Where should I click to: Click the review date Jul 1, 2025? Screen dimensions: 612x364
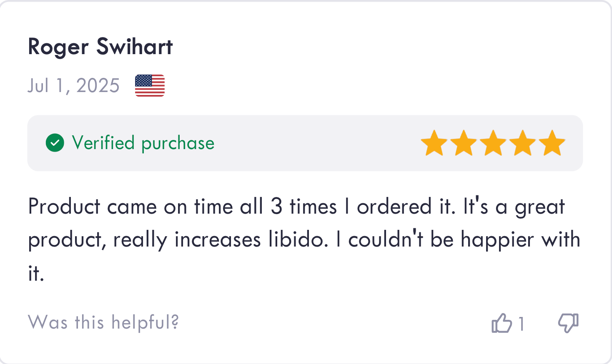pyautogui.click(x=74, y=86)
